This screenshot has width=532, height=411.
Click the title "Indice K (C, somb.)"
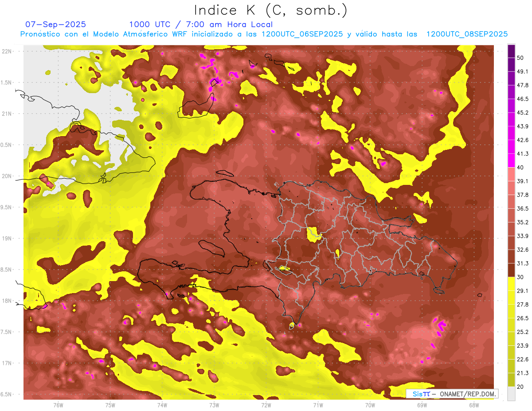pyautogui.click(x=270, y=11)
